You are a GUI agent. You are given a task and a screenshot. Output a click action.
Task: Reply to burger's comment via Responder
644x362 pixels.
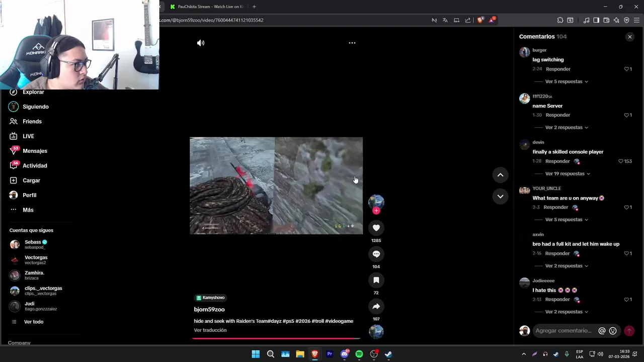tap(558, 69)
